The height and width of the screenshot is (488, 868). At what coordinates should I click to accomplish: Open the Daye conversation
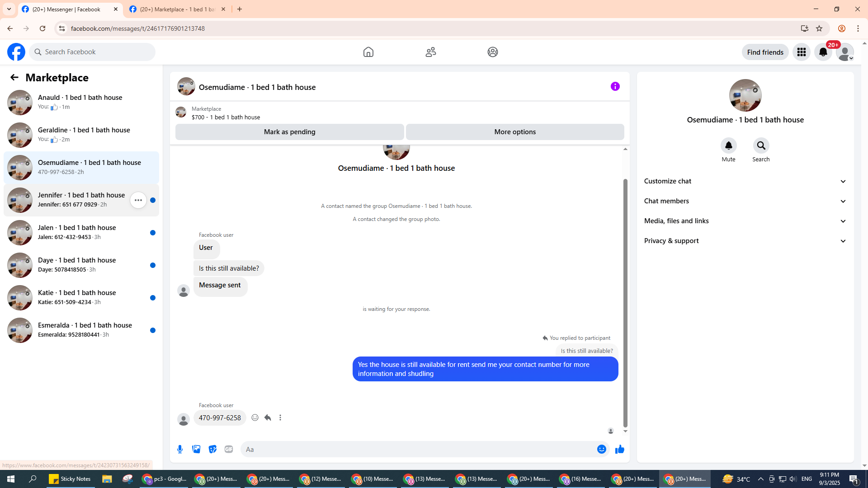(81, 265)
